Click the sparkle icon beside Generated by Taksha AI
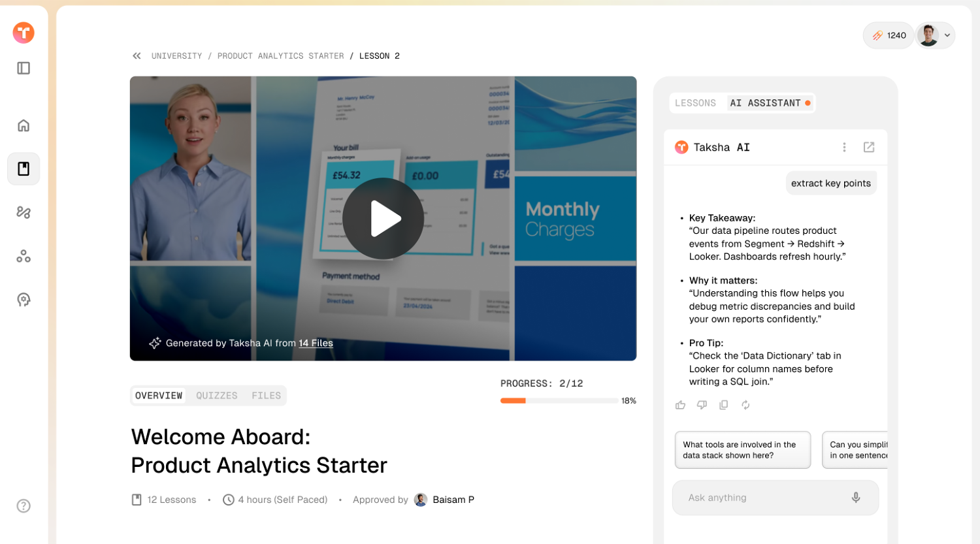The height and width of the screenshot is (544, 980). click(155, 343)
